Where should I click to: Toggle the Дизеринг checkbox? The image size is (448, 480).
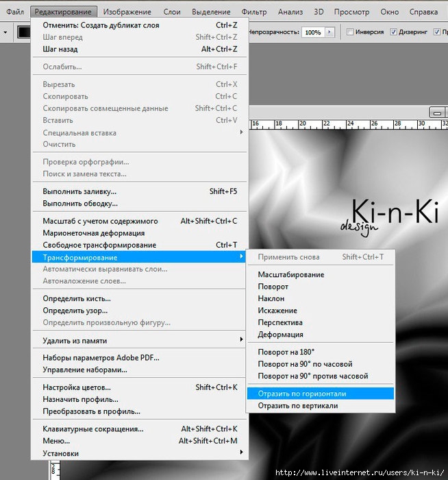click(x=393, y=32)
